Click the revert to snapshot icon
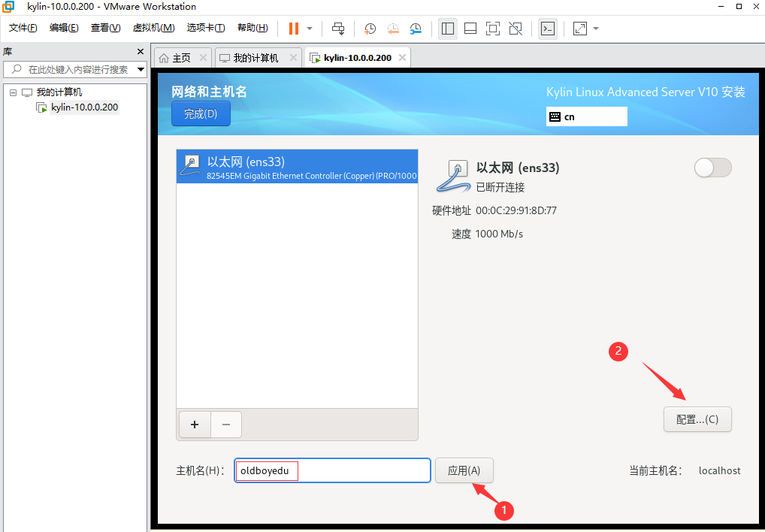 (x=393, y=29)
